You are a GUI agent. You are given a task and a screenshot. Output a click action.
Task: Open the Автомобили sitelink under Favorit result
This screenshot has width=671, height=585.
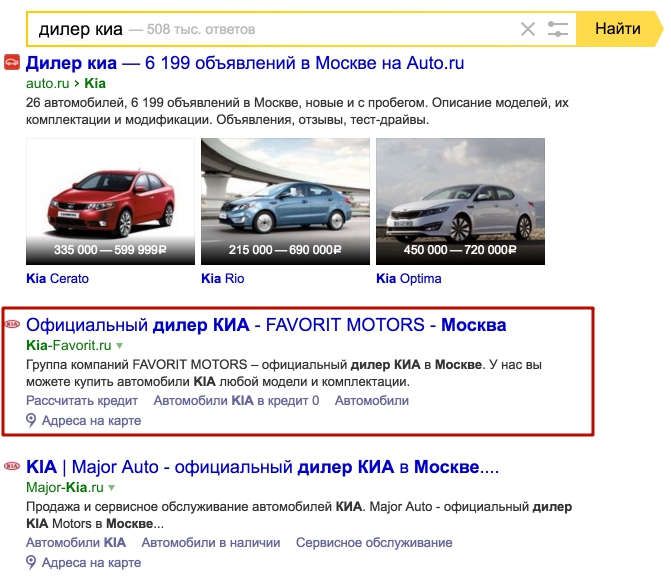click(371, 401)
